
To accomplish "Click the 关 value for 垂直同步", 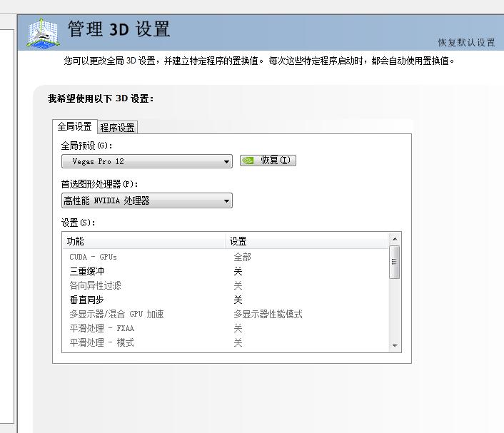I will tap(238, 300).
